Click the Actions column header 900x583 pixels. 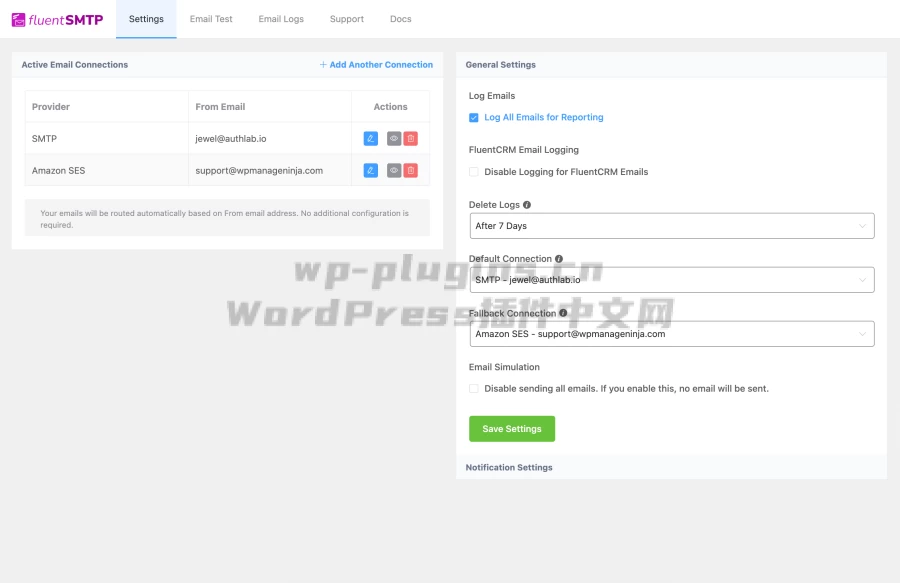coord(390,107)
